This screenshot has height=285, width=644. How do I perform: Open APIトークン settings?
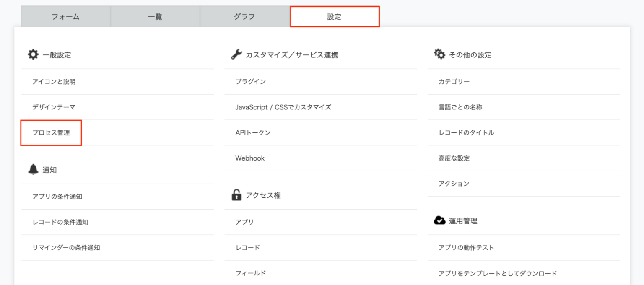tap(253, 133)
